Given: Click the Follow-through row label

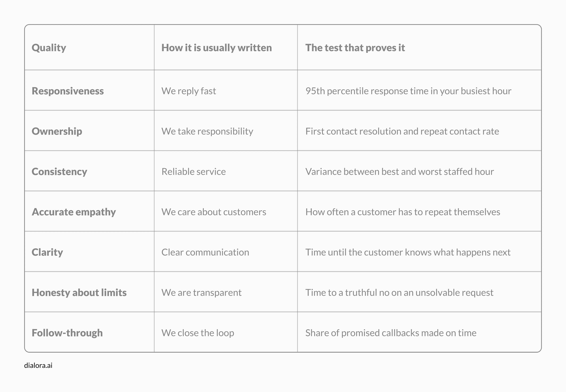Looking at the screenshot, I should [x=67, y=333].
